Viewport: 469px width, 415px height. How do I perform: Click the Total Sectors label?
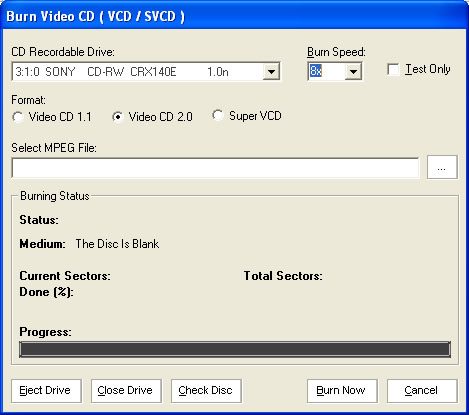(x=283, y=276)
